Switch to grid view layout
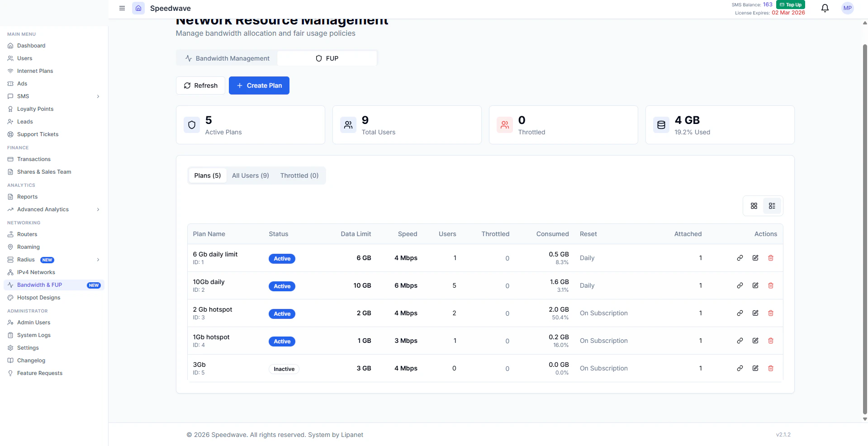Image resolution: width=868 pixels, height=446 pixels. pyautogui.click(x=754, y=206)
